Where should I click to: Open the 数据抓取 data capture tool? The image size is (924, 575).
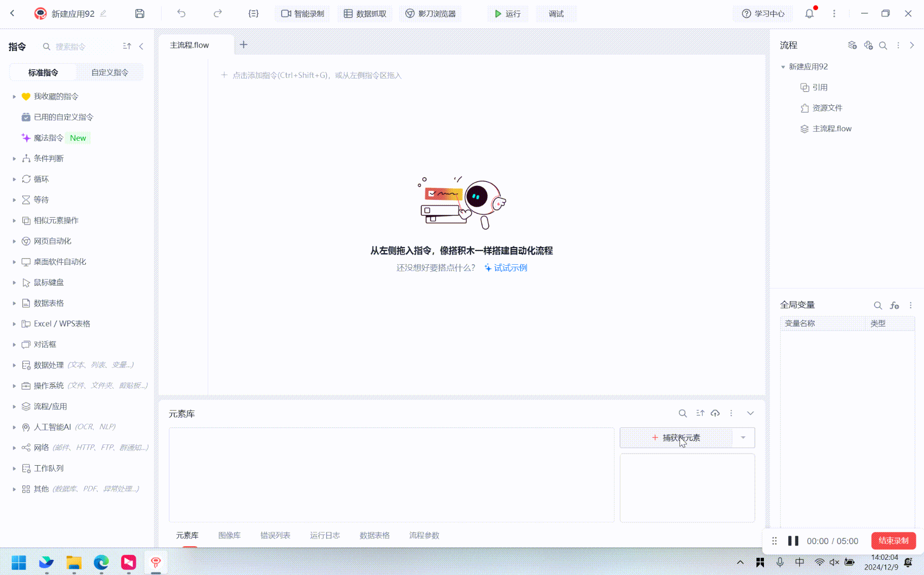point(365,14)
